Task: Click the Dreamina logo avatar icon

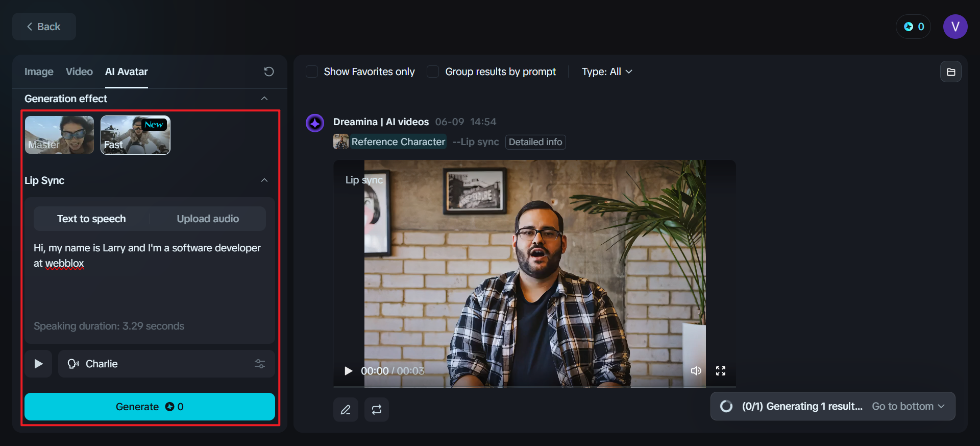Action: pos(315,123)
